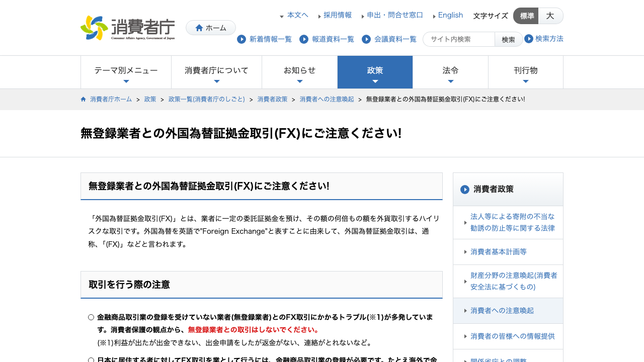Click the Consumer Affairs Agency logo
Image resolution: width=644 pixels, height=362 pixels.
(x=128, y=28)
